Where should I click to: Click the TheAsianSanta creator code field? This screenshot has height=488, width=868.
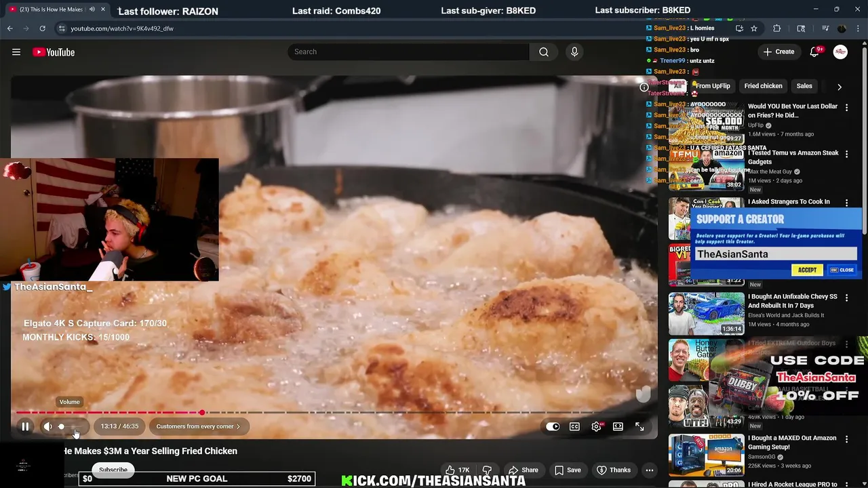tap(776, 254)
